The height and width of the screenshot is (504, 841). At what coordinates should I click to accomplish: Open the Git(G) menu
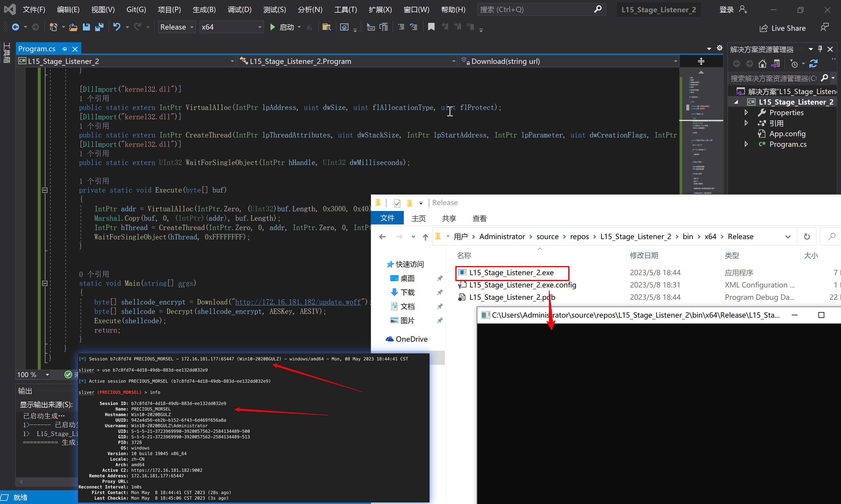pyautogui.click(x=136, y=9)
